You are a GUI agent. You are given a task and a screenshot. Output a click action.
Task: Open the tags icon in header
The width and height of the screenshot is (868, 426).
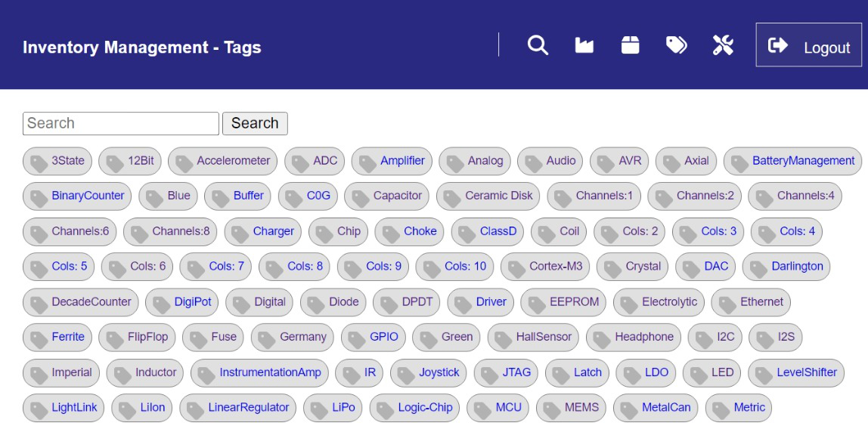(x=677, y=45)
